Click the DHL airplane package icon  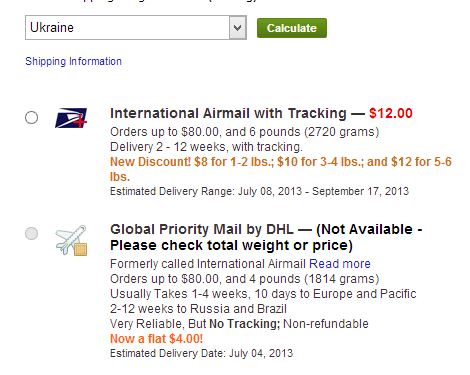[x=71, y=240]
